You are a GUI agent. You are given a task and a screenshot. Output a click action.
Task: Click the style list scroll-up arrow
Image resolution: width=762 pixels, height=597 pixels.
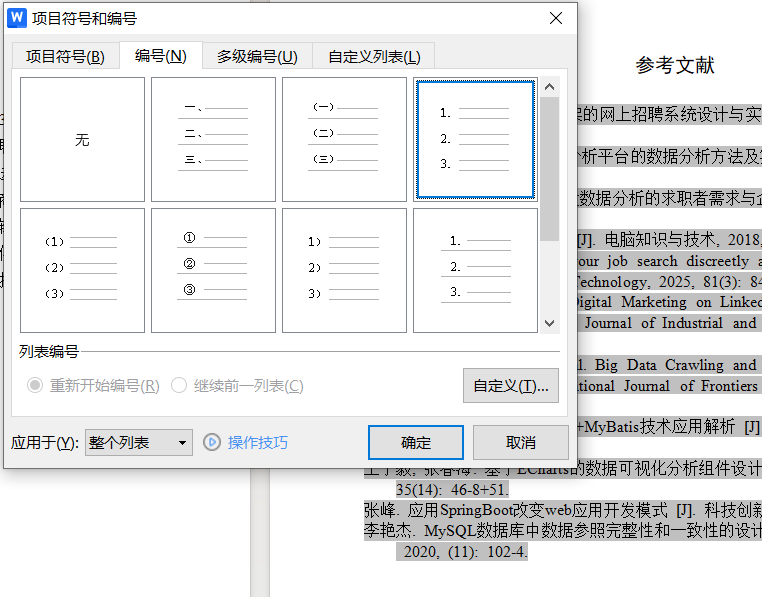point(550,87)
